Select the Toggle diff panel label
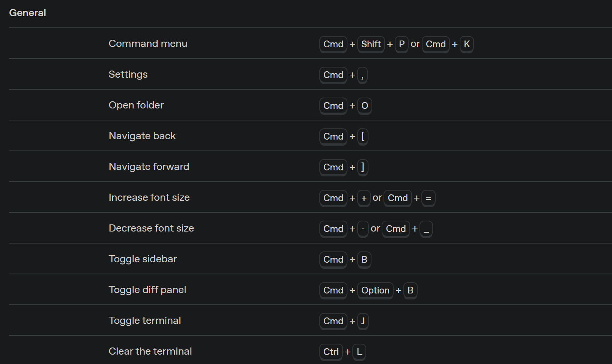Screen dimensions: 612x364 click(147, 290)
